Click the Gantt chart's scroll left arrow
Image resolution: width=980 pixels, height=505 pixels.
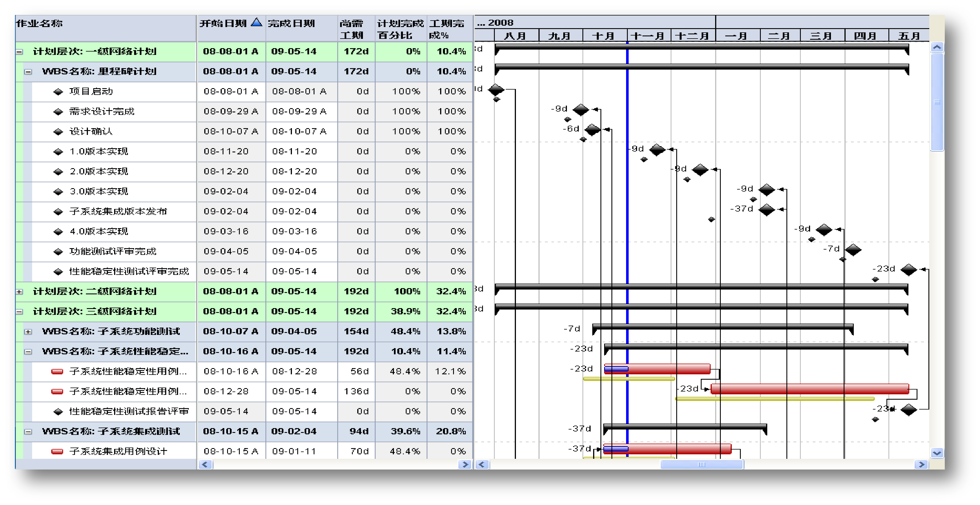(482, 465)
